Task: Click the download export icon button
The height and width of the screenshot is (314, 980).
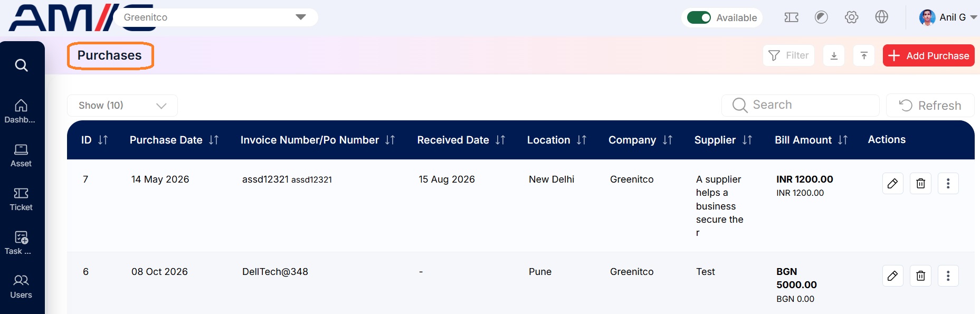Action: (x=834, y=55)
